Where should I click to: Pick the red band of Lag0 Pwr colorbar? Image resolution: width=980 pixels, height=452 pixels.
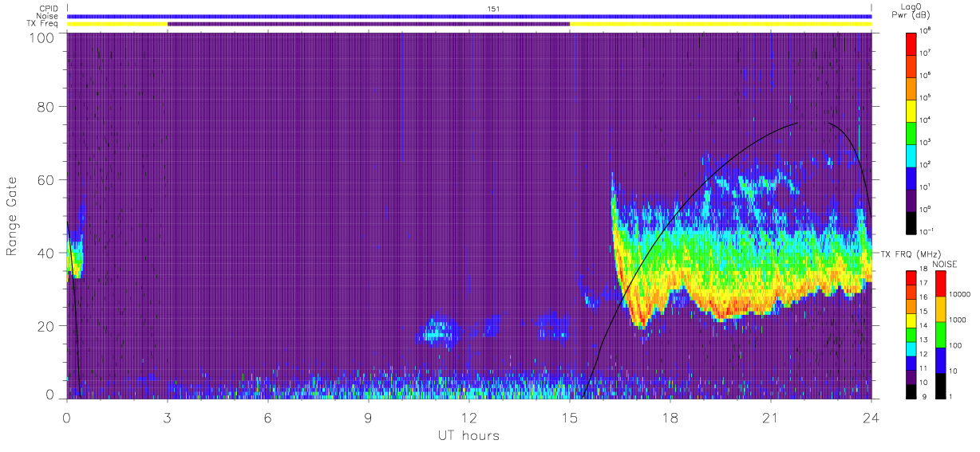tap(912, 43)
